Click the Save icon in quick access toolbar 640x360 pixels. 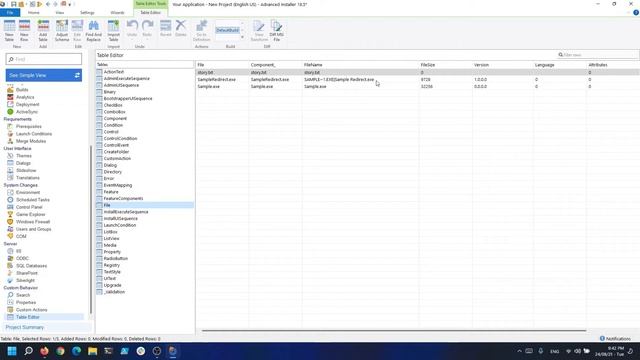point(14,4)
